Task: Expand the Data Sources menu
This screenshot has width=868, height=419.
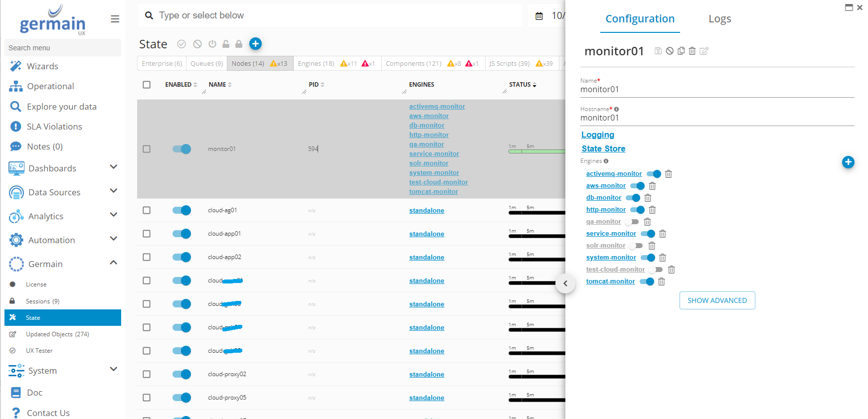Action: pyautogui.click(x=113, y=191)
